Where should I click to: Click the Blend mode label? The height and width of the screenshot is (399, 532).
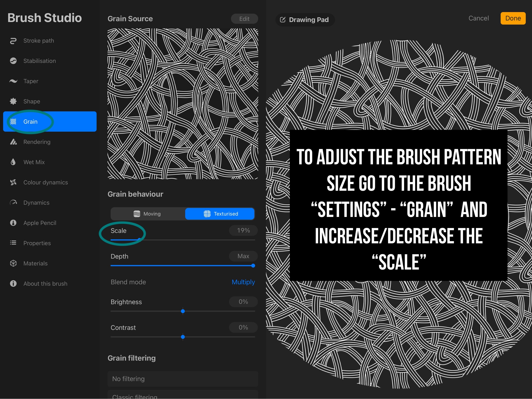click(128, 282)
